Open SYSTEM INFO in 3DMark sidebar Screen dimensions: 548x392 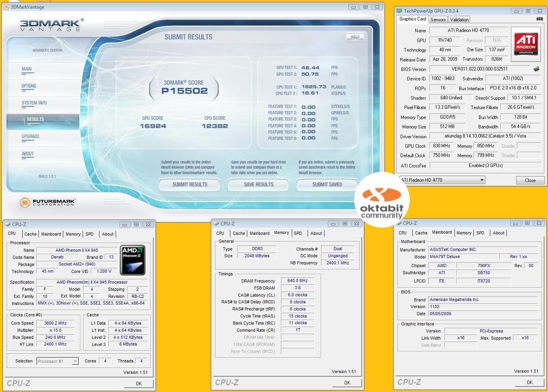pyautogui.click(x=34, y=103)
